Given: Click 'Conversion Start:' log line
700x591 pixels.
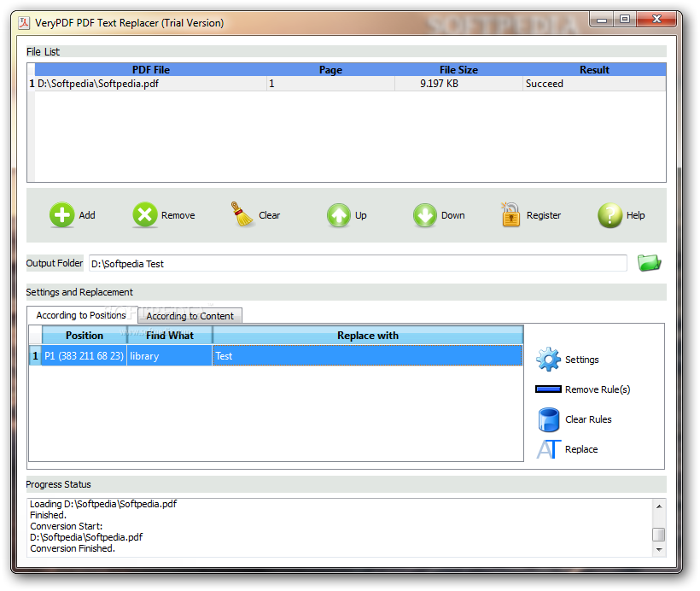Looking at the screenshot, I should 66,526.
